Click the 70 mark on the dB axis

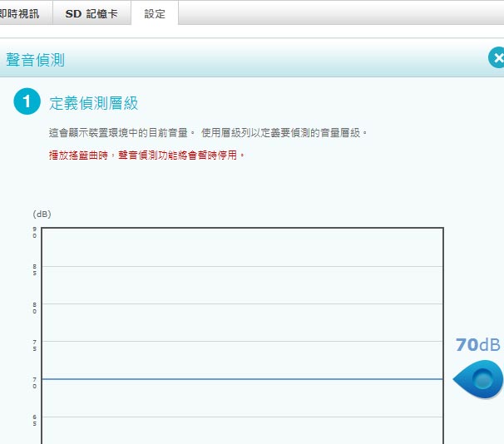tap(35, 382)
